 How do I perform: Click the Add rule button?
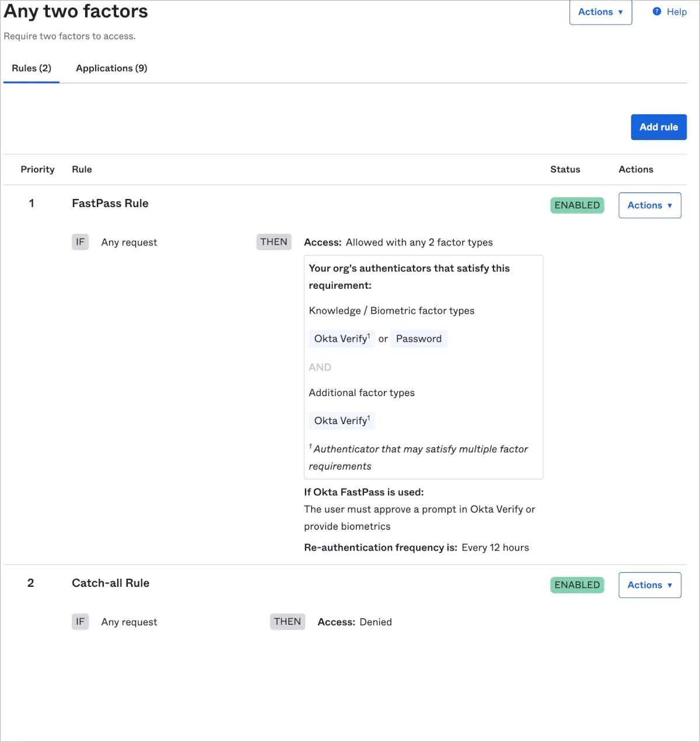point(659,127)
